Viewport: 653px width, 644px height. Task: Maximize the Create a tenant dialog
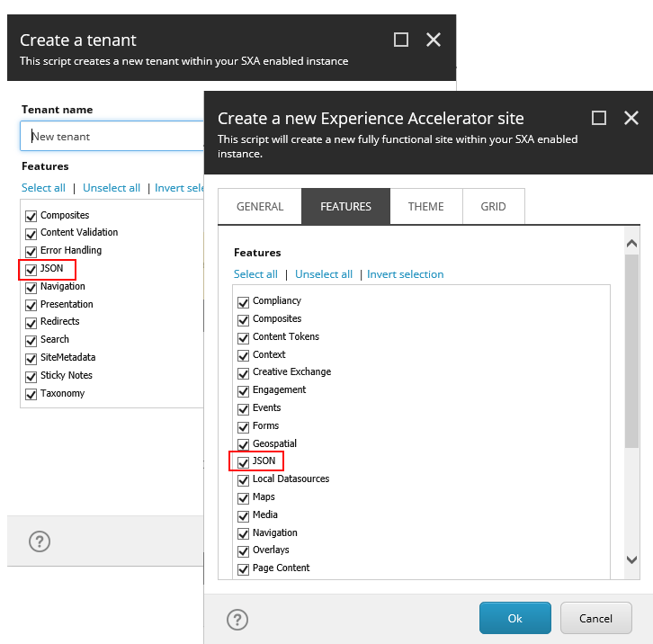pyautogui.click(x=401, y=40)
